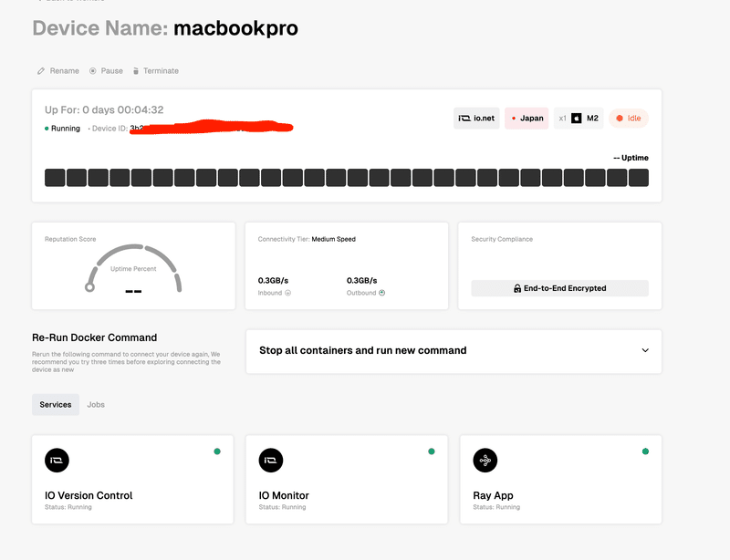Click the -- Uptime label
This screenshot has height=560, width=730.
(631, 158)
